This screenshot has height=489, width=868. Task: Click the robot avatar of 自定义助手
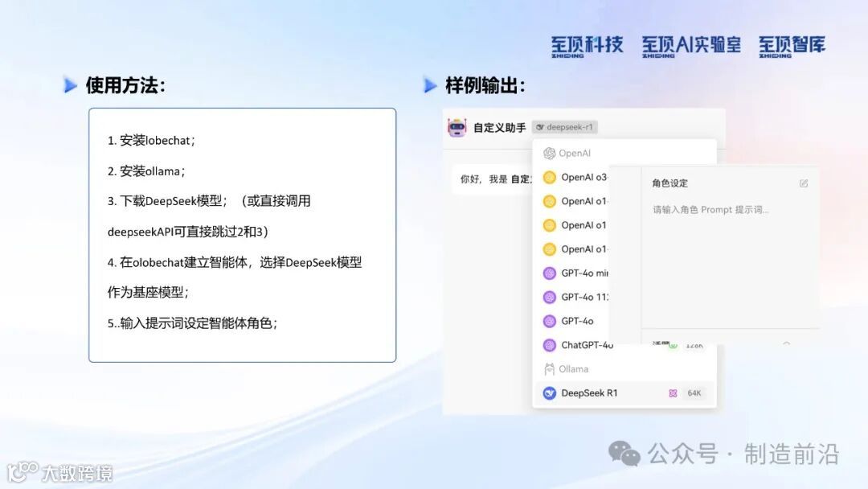pos(457,127)
